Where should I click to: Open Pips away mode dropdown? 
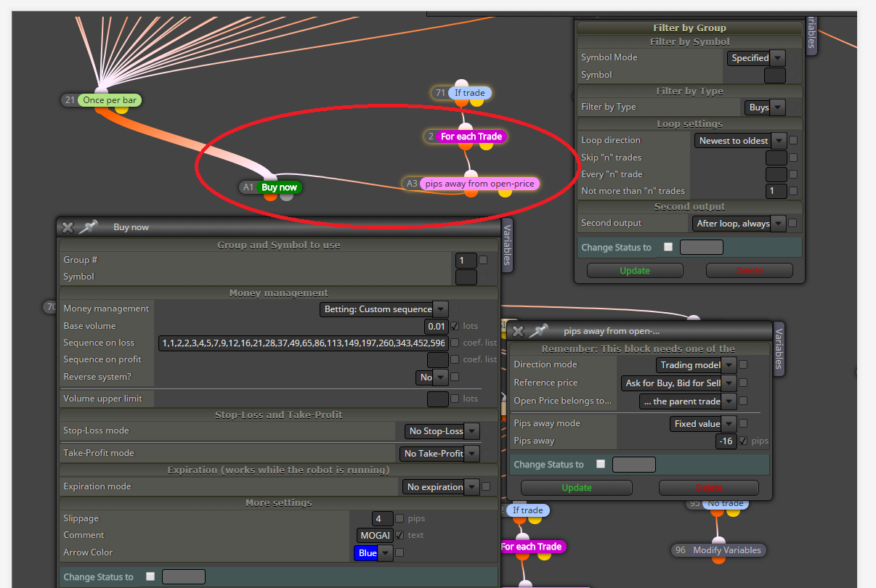pos(703,424)
